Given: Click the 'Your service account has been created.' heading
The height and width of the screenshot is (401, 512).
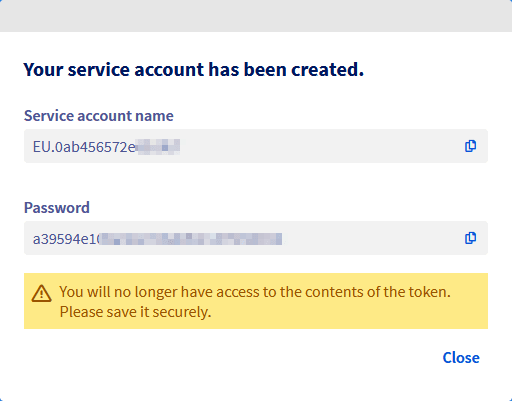Looking at the screenshot, I should point(193,69).
